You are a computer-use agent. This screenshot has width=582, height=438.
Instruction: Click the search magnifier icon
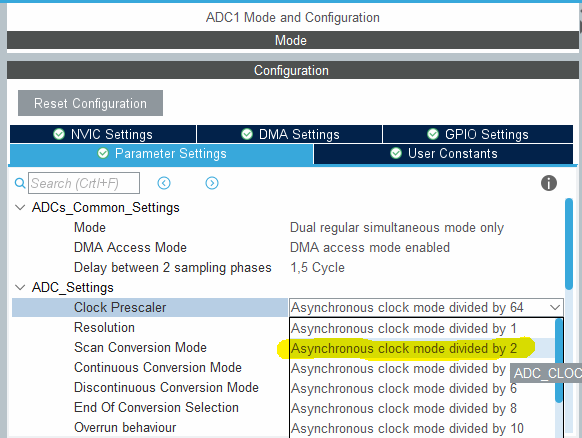[x=20, y=183]
